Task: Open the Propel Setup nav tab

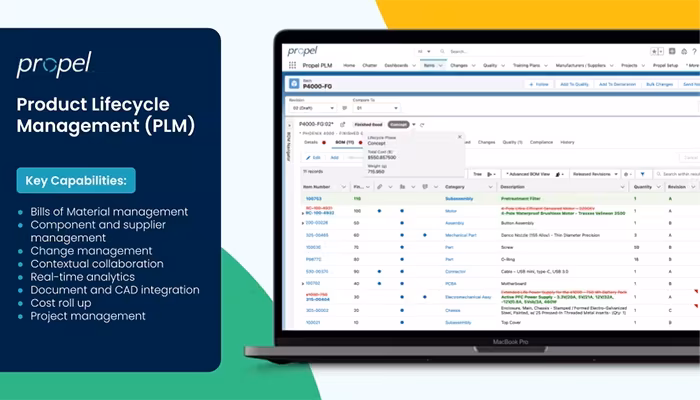Action: click(x=666, y=65)
